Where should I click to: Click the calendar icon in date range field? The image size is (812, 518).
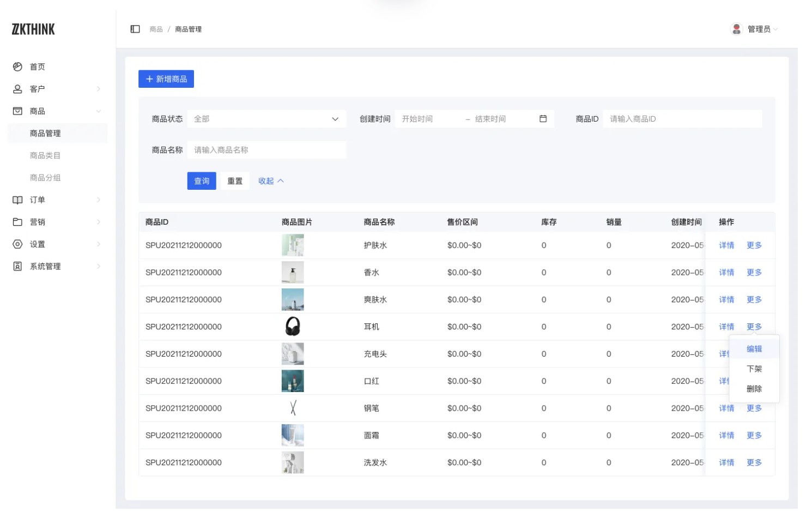(x=543, y=118)
